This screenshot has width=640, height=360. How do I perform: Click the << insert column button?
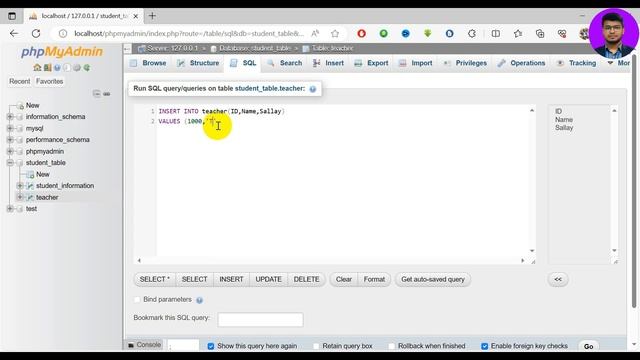click(x=558, y=280)
